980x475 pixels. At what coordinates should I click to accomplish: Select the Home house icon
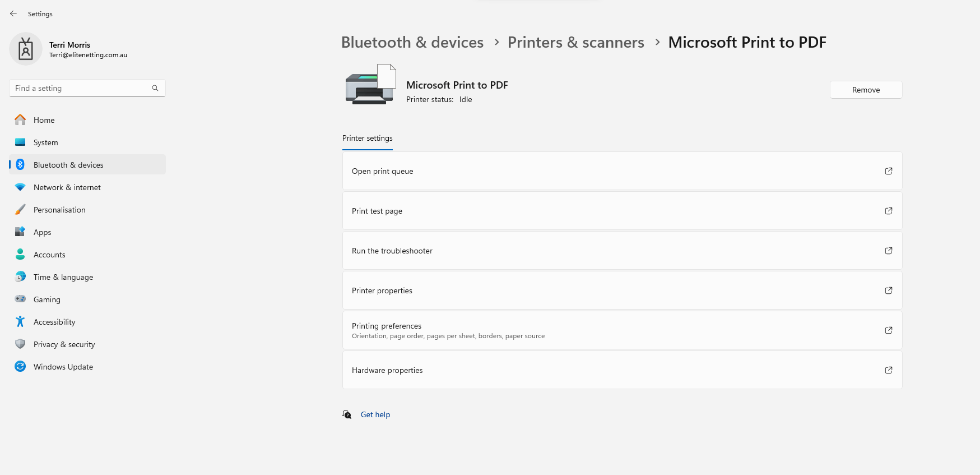pos(20,119)
